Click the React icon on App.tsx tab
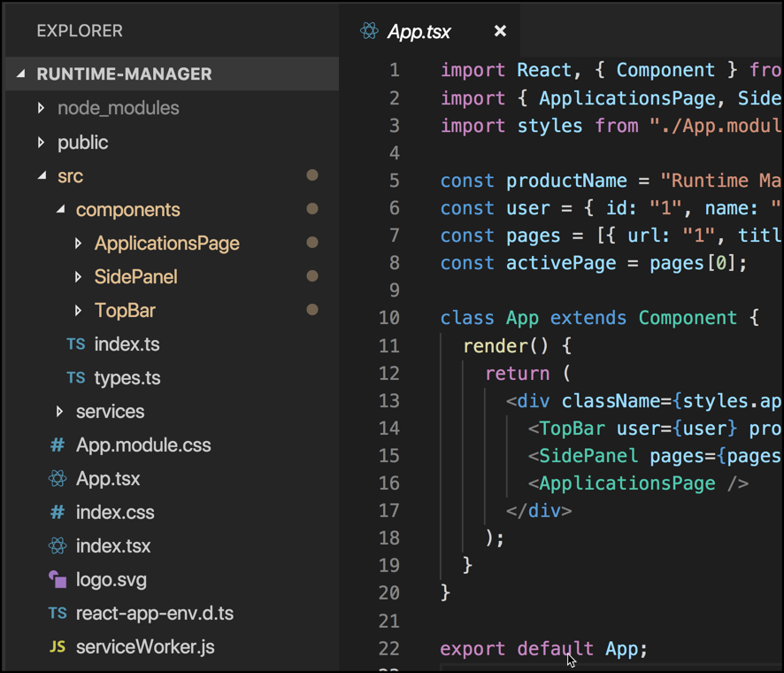 (x=369, y=31)
